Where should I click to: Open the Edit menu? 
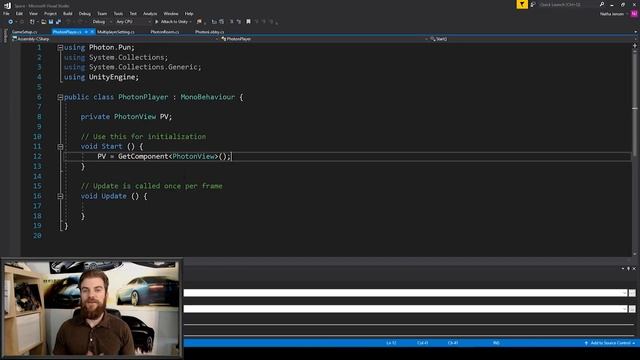(x=19, y=13)
